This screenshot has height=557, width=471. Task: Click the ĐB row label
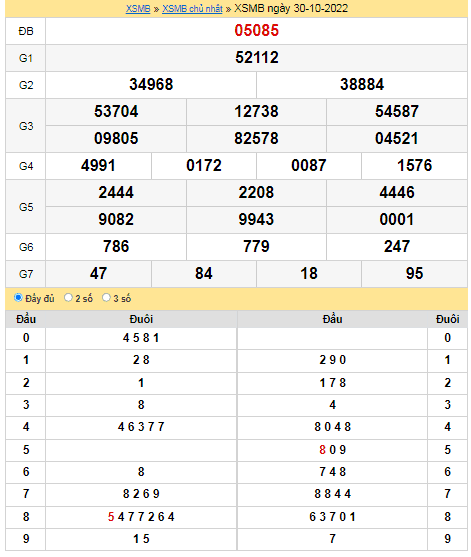pos(26,31)
